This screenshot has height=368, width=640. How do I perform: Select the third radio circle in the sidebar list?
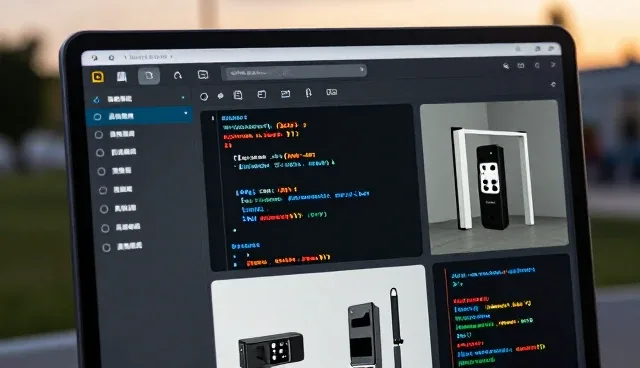(100, 153)
